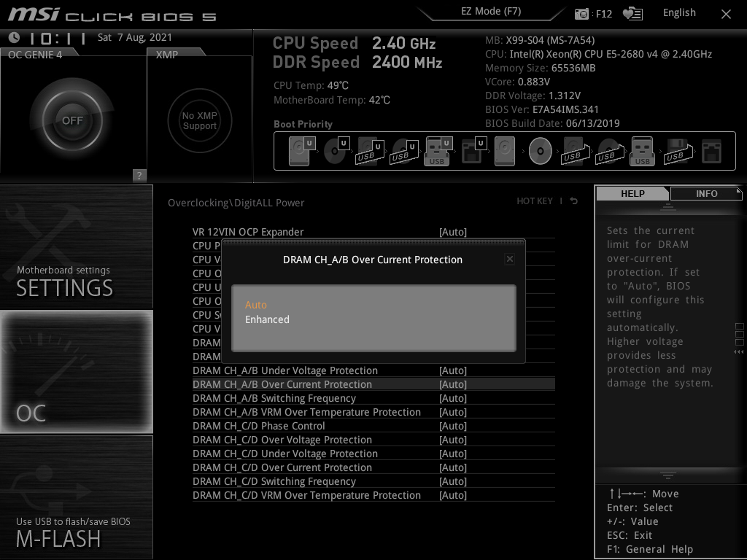Open the OC overclocking section

pos(76,372)
